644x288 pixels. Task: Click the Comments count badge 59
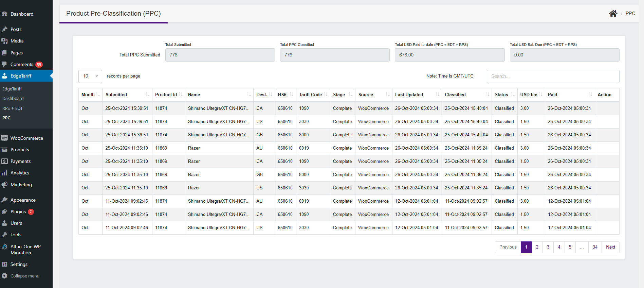pyautogui.click(x=39, y=65)
